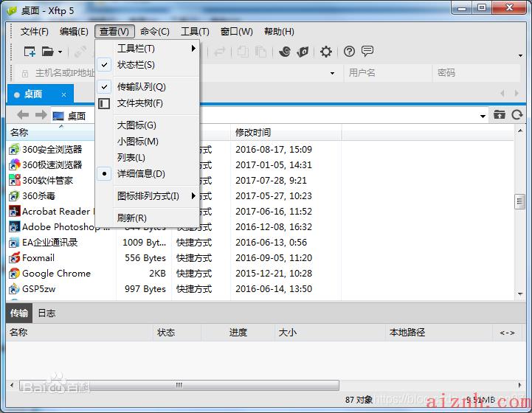Select 列表(L) view mode
The height and width of the screenshot is (413, 532).
tap(148, 158)
